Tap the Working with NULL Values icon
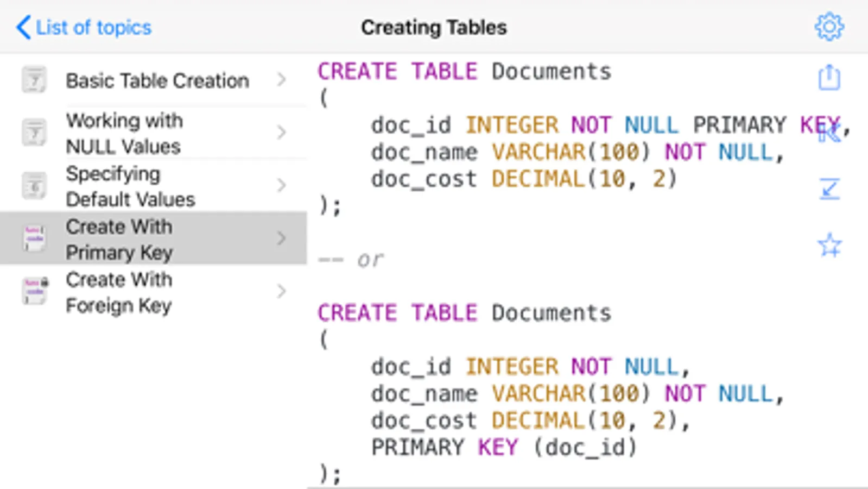The width and height of the screenshot is (868, 489). coord(34,133)
